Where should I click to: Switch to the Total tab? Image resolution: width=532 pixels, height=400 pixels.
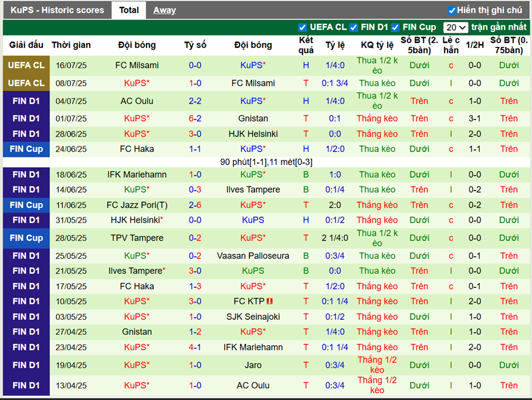coord(129,10)
